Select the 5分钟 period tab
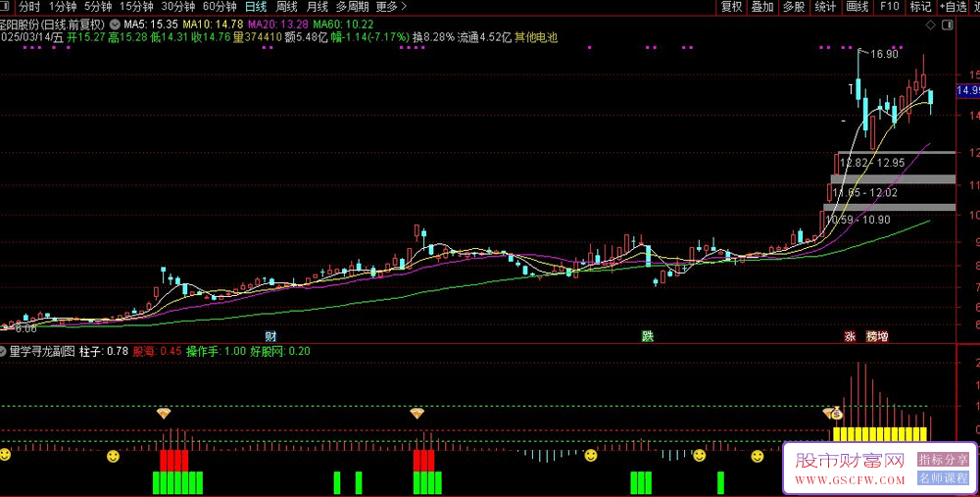The width and height of the screenshot is (980, 497). pyautogui.click(x=98, y=7)
